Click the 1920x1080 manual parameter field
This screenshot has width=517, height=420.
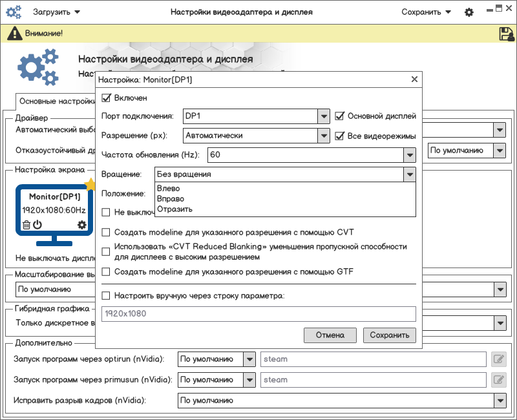pos(258,314)
